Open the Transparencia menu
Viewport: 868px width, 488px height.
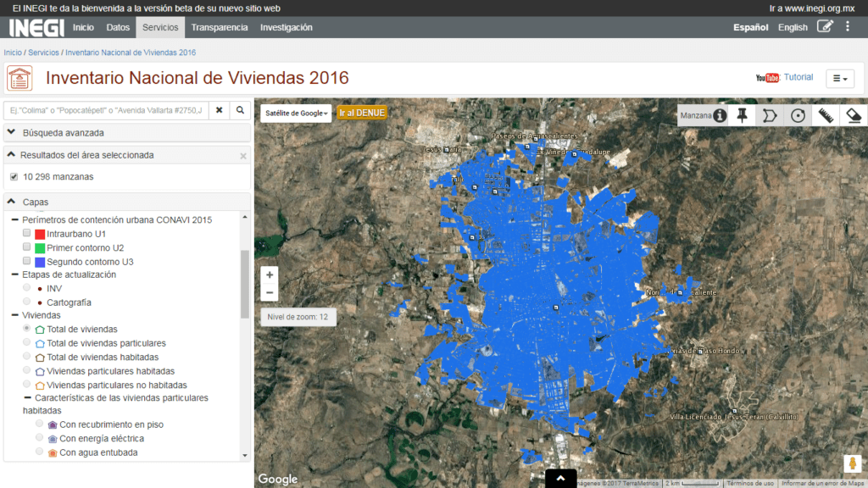(220, 27)
